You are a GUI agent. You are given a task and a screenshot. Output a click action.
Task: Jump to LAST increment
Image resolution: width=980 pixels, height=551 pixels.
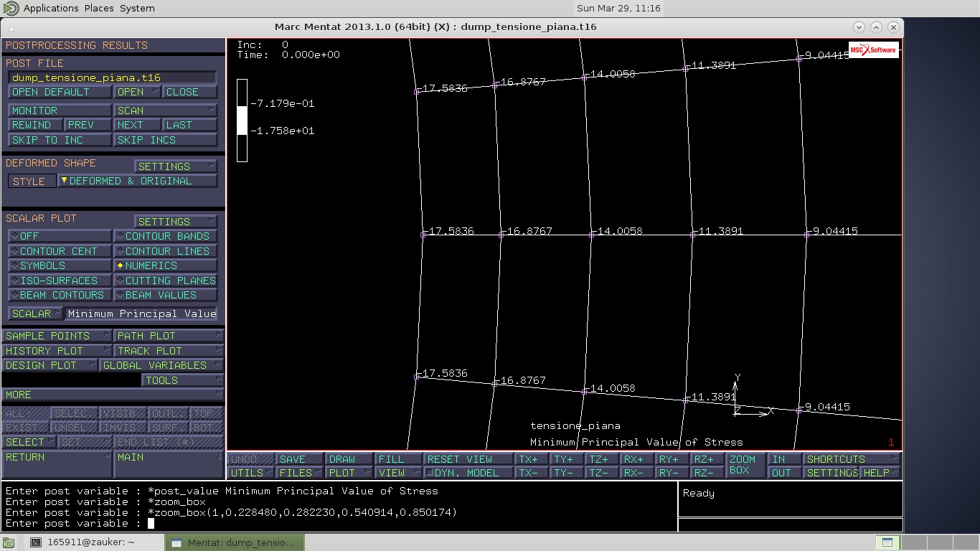click(x=190, y=125)
